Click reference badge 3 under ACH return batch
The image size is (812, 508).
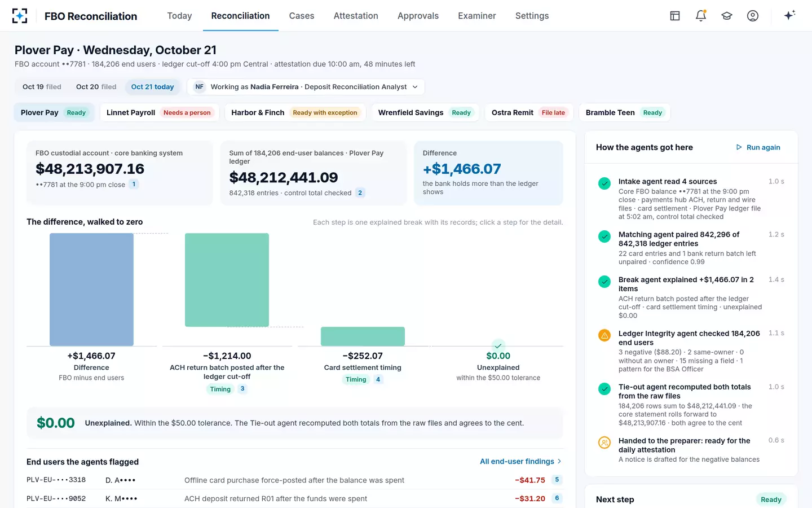pos(242,389)
